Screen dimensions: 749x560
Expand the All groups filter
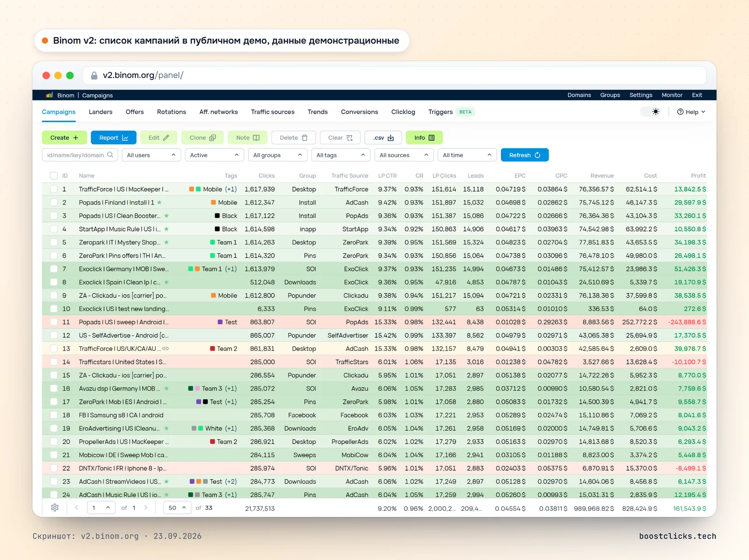[x=278, y=155]
